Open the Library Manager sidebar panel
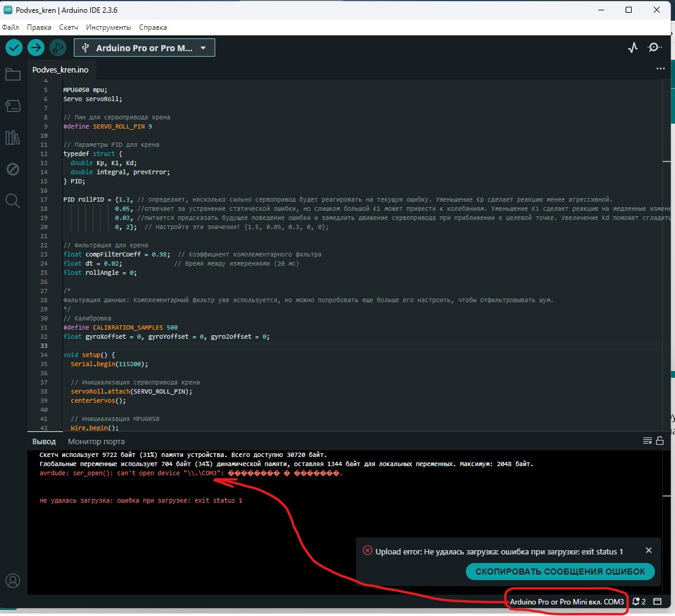Image resolution: width=675 pixels, height=616 pixels. click(13, 138)
